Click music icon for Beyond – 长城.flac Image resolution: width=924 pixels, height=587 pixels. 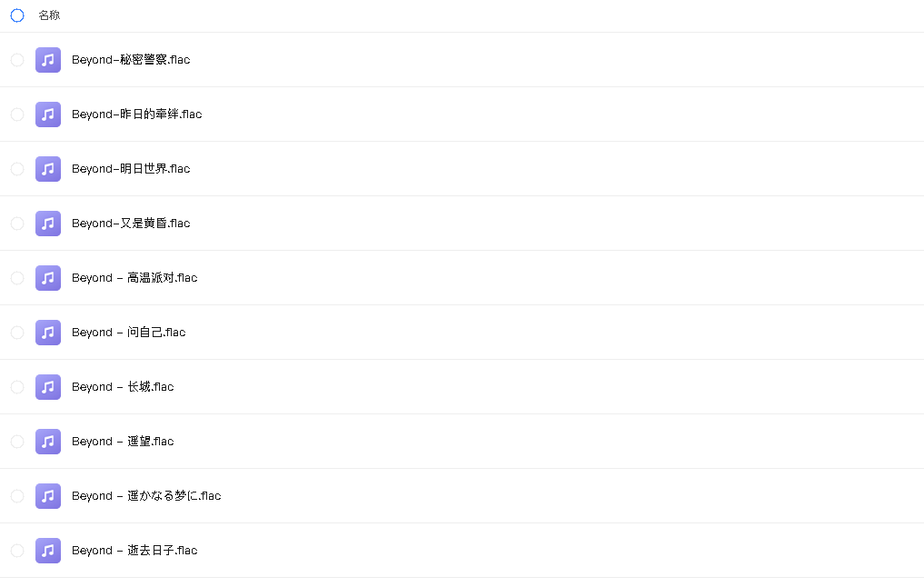[48, 386]
